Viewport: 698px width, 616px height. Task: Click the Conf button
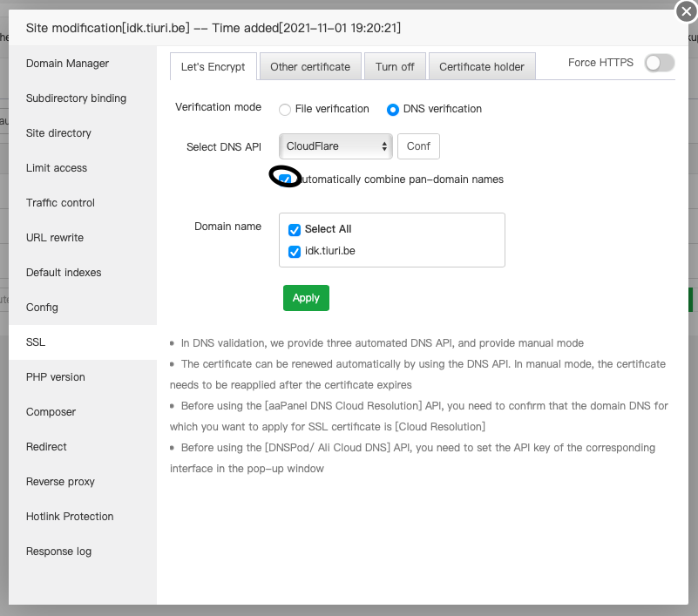point(418,146)
